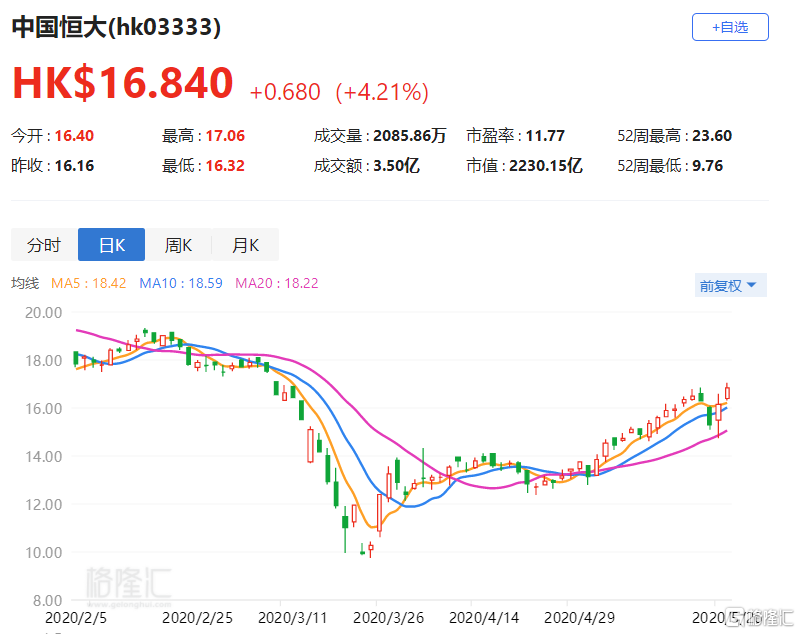Click the 2020/2/25 date axis label

pos(197,618)
